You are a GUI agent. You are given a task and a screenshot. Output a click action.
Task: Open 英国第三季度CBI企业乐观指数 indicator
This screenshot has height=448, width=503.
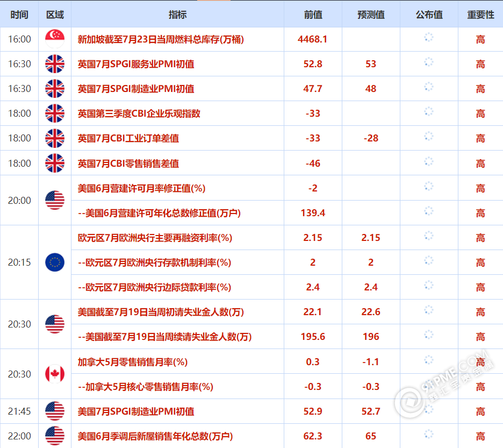click(x=139, y=113)
